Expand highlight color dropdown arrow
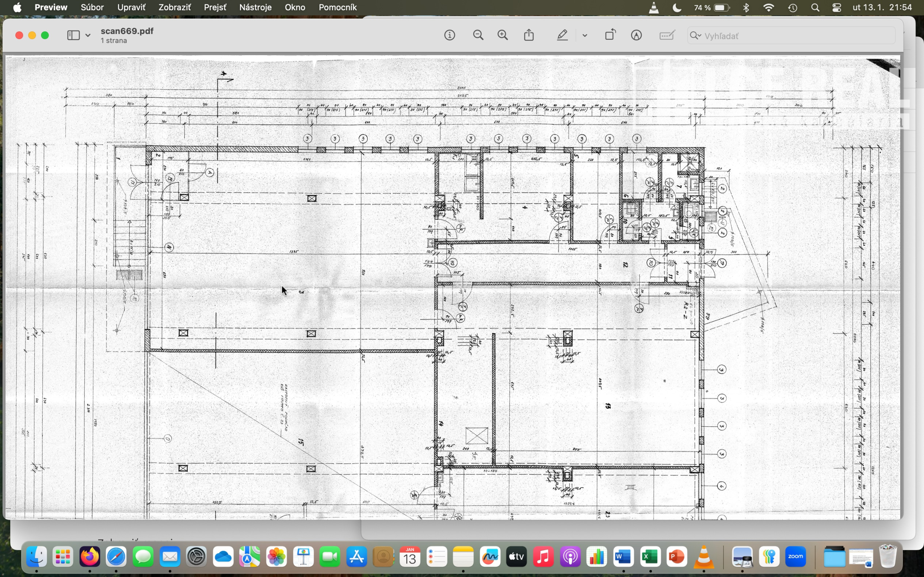 585,35
